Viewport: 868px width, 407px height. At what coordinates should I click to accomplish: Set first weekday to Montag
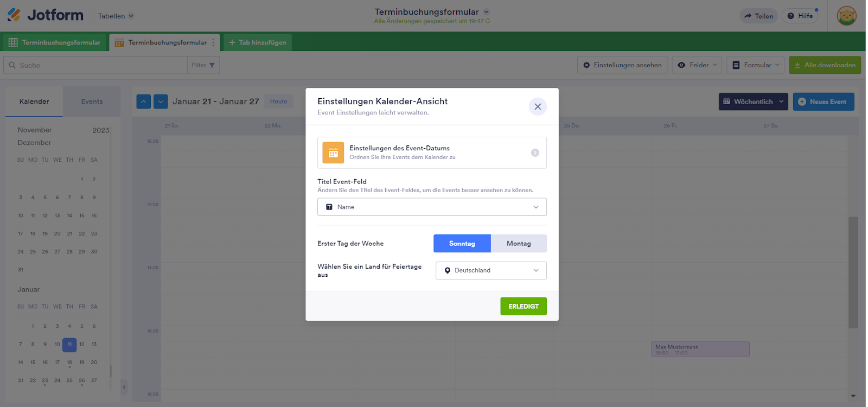point(519,244)
